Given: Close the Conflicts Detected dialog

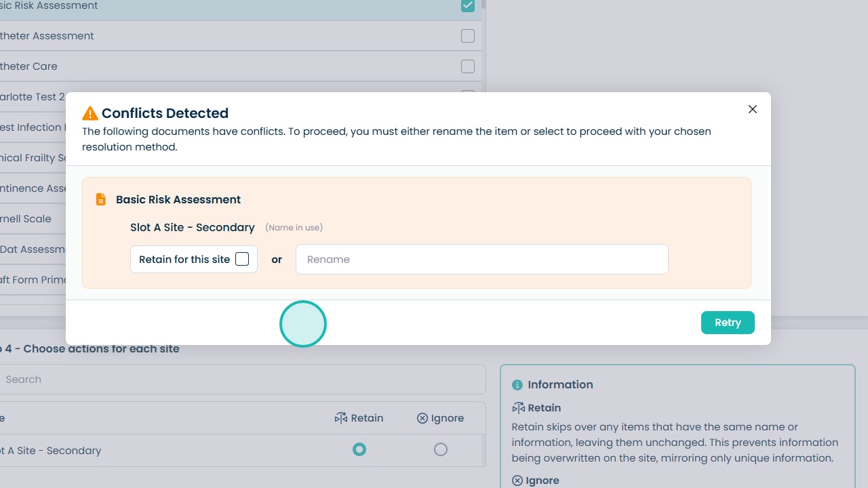Looking at the screenshot, I should point(752,109).
